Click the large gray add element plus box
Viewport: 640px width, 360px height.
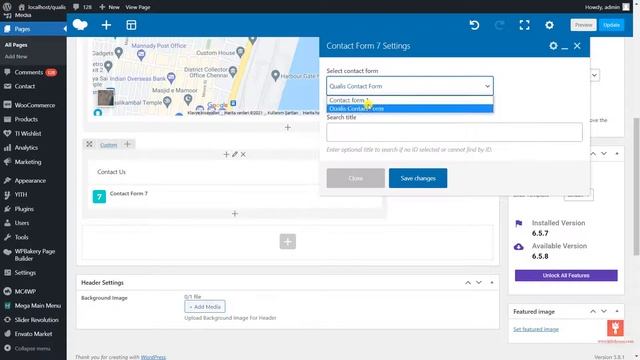pyautogui.click(x=288, y=241)
